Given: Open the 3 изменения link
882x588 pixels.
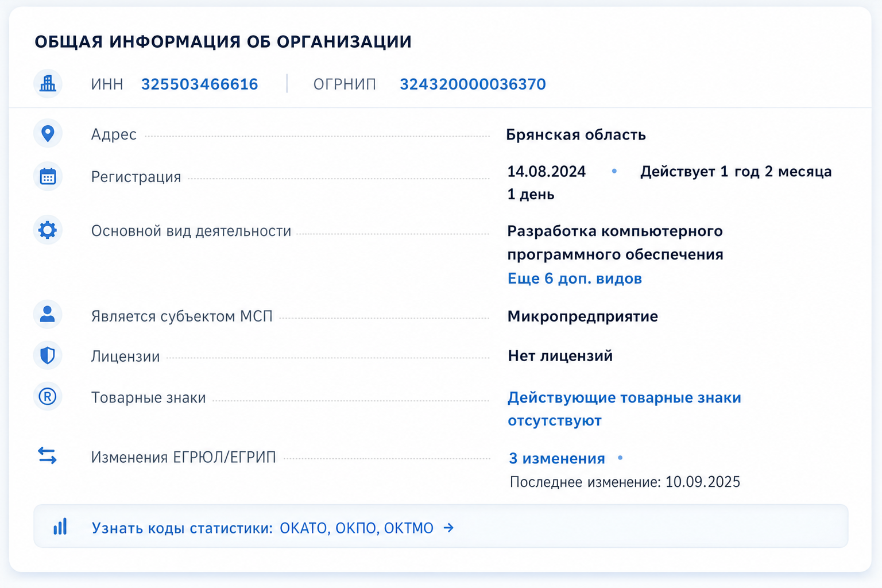Looking at the screenshot, I should [557, 458].
